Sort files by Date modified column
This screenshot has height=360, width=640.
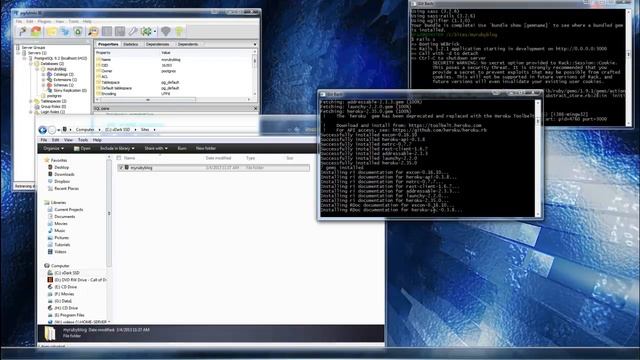pyautogui.click(x=218, y=158)
